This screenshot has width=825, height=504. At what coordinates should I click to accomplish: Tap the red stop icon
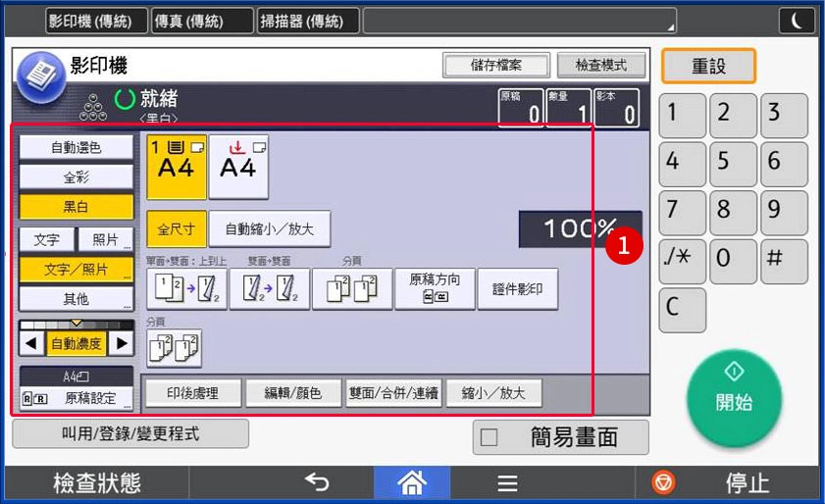(663, 482)
